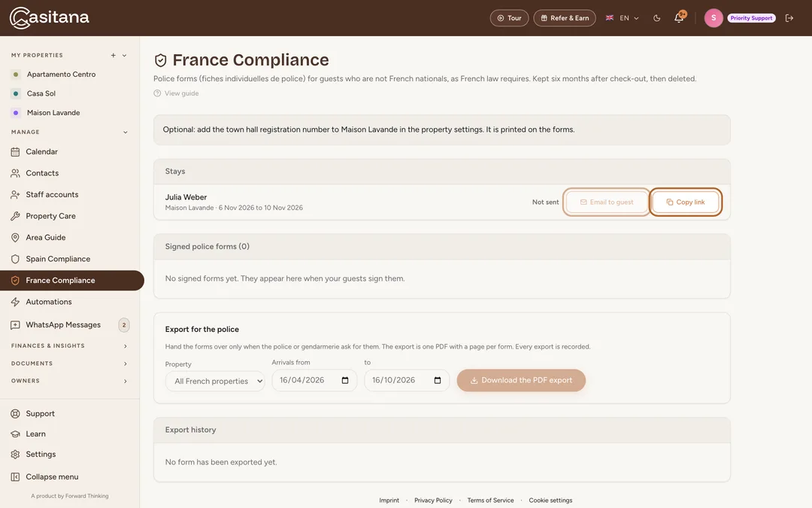Click the logout icon
The width and height of the screenshot is (812, 508).
coord(789,18)
